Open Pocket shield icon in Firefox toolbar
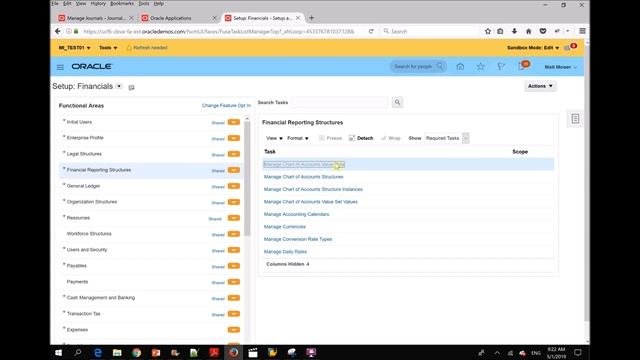640x360 pixels. (543, 31)
